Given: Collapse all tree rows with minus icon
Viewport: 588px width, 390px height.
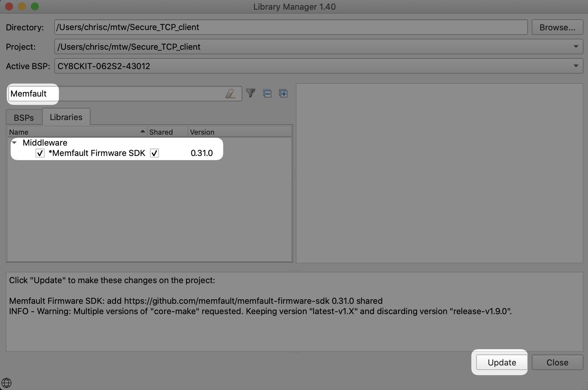Looking at the screenshot, I should [267, 94].
